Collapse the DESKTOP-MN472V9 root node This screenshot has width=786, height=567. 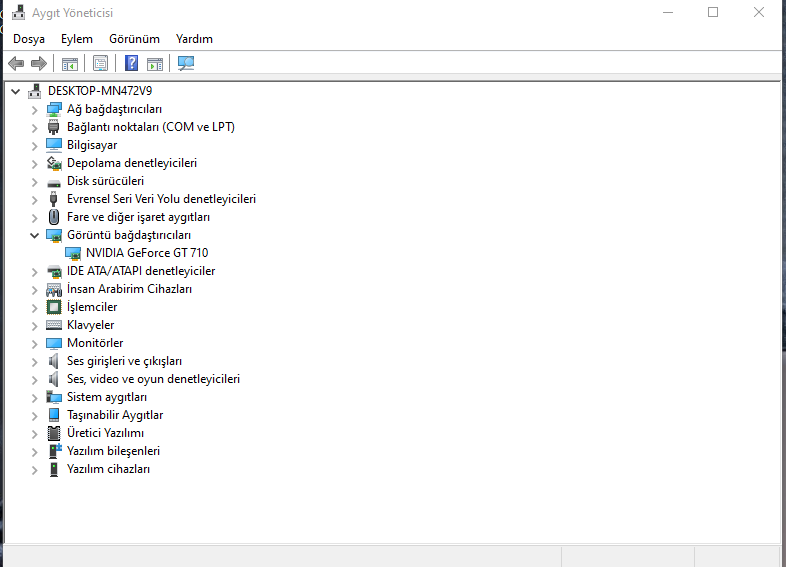tap(16, 91)
